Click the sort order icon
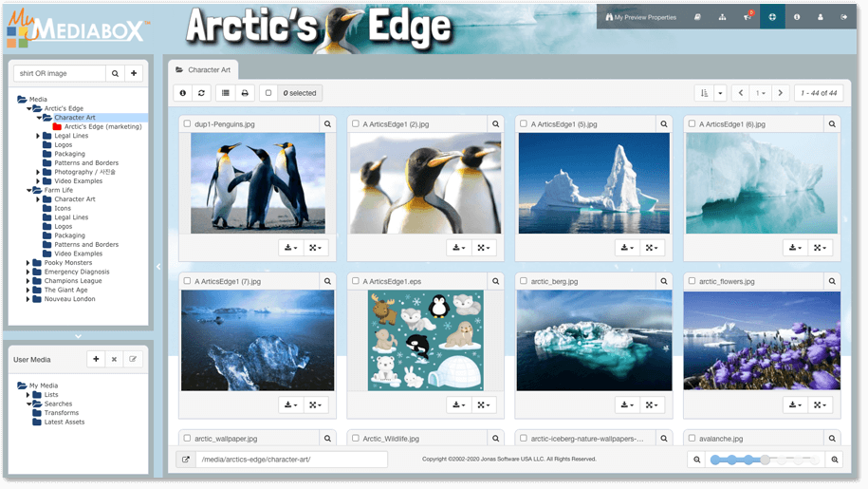 point(704,93)
